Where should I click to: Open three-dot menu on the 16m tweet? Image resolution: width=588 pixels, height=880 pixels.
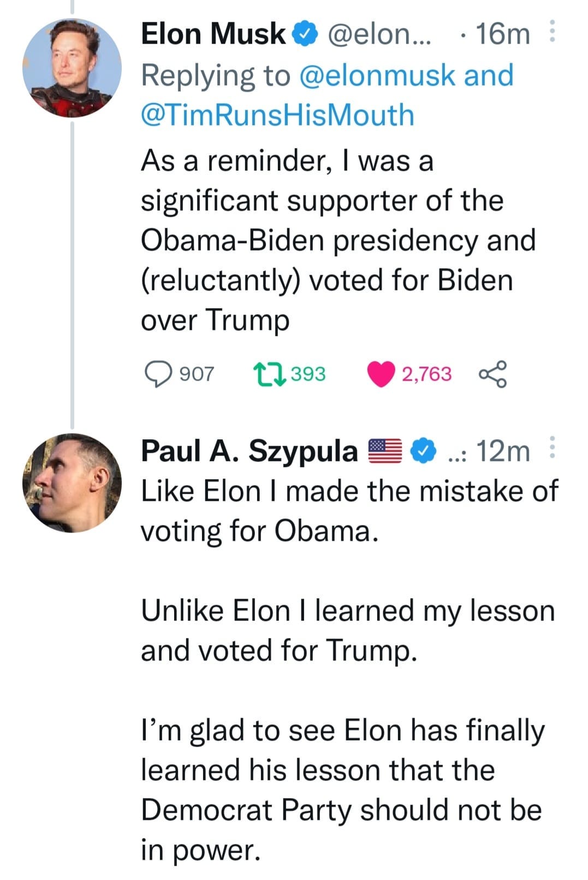coord(552,32)
